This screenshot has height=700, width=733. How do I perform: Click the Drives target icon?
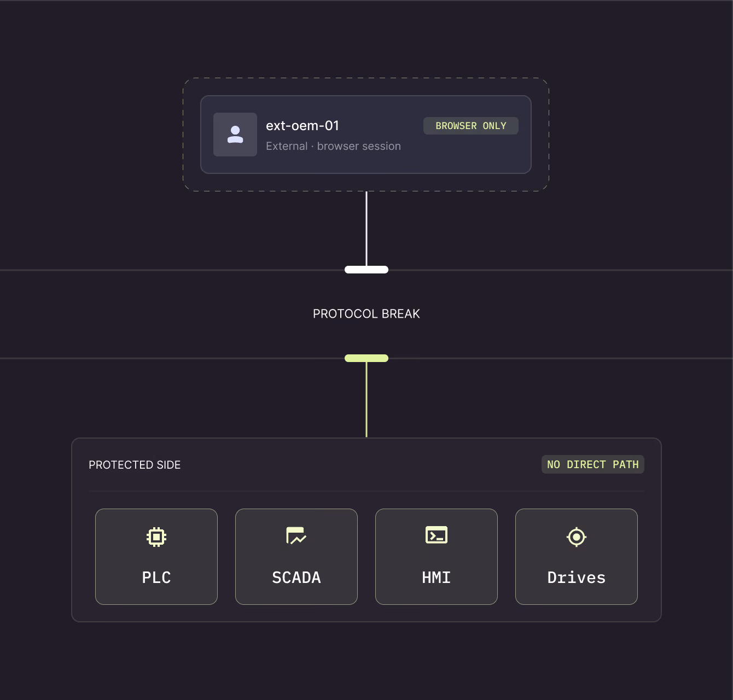point(577,537)
